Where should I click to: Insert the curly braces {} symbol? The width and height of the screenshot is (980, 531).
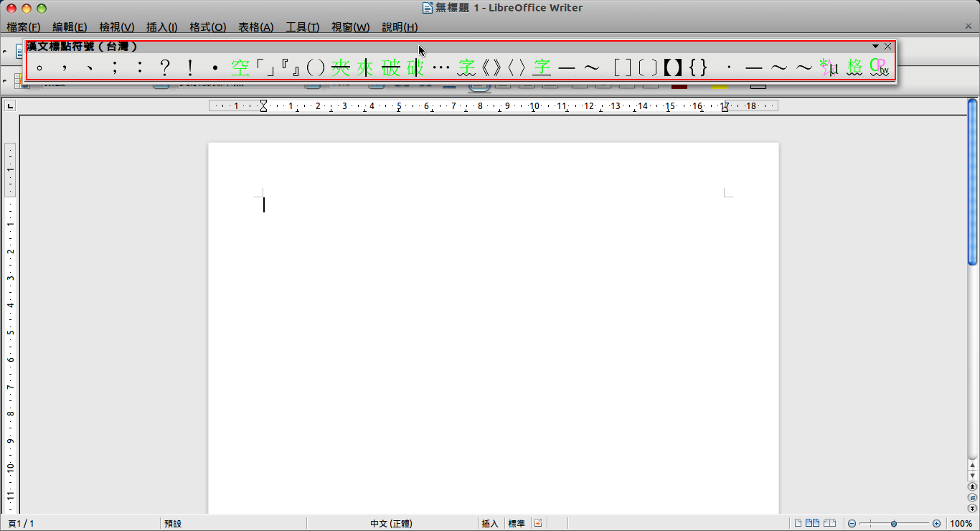[698, 68]
